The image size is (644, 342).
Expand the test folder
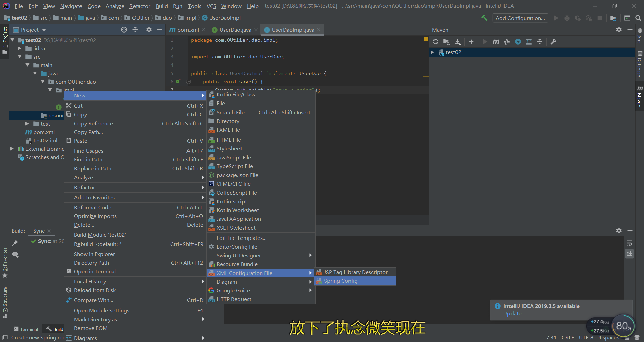click(27, 124)
